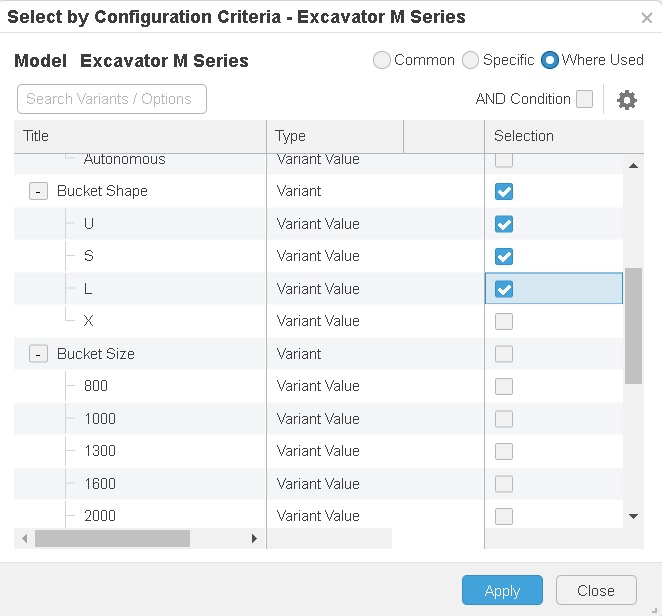Check the Bucket Shape X selection box
Viewport: 662px width, 616px height.
[x=504, y=321]
